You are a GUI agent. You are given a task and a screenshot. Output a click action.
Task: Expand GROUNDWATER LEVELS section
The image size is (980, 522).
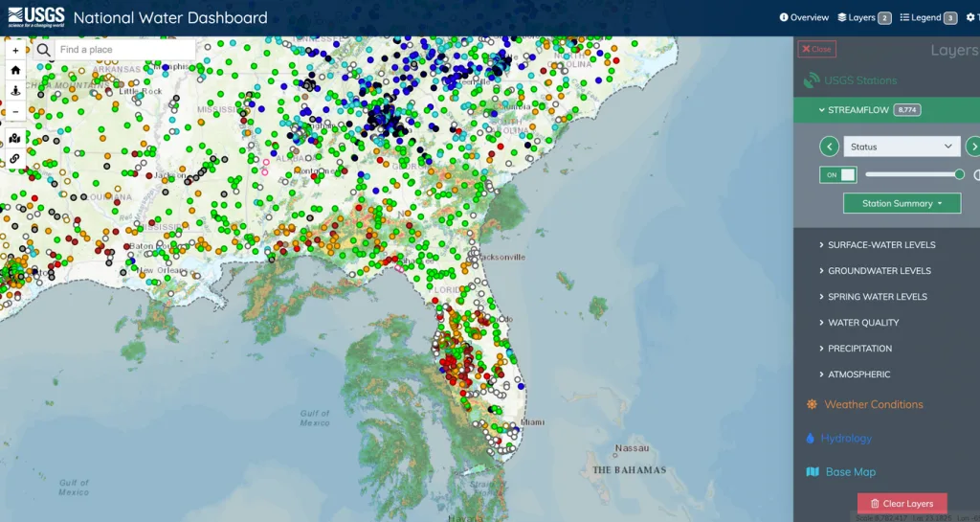tap(879, 271)
